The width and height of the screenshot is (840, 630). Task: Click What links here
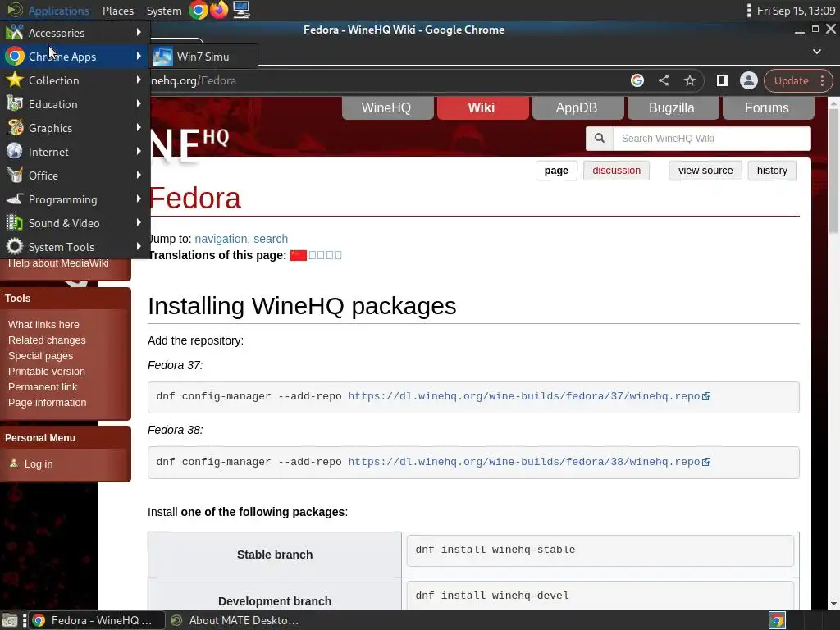pos(43,325)
